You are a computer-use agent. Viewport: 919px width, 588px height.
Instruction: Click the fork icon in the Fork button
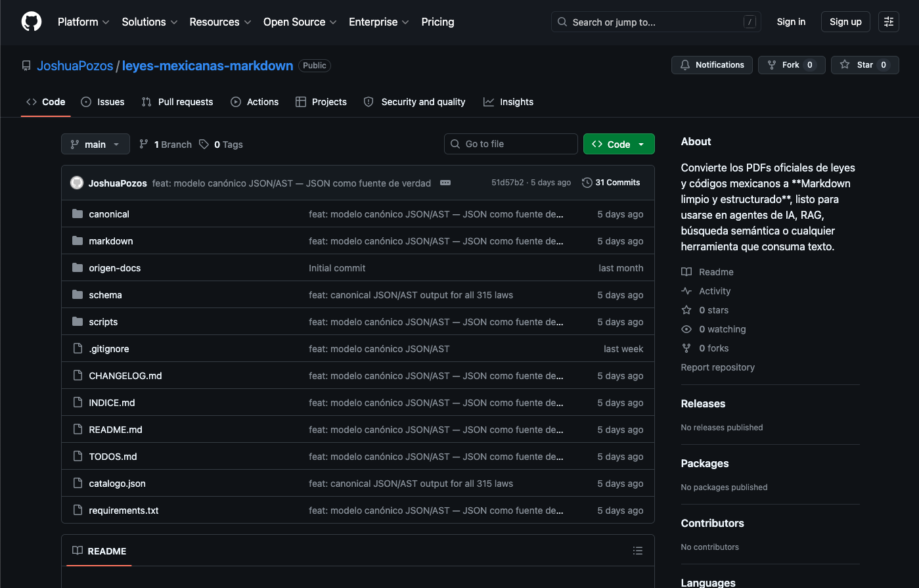[772, 65]
